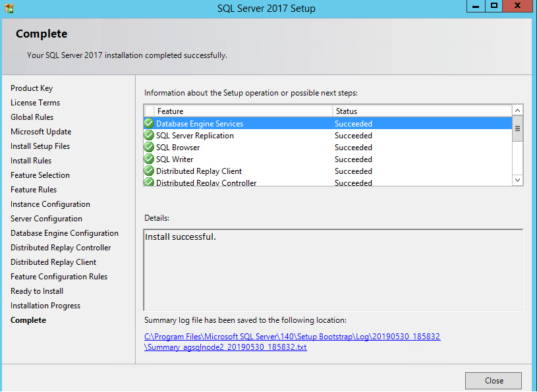Viewport: 537px width, 392px height.
Task: Select the SQL Writer feature row
Action: [328, 159]
